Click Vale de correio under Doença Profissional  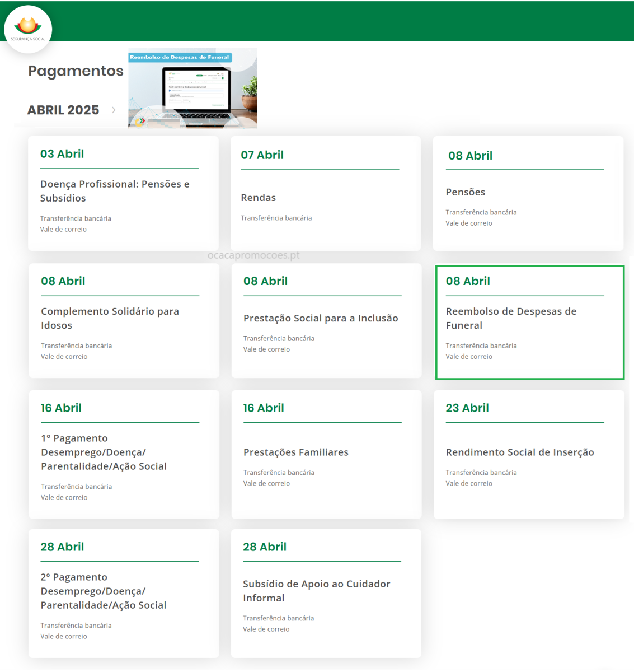point(63,229)
